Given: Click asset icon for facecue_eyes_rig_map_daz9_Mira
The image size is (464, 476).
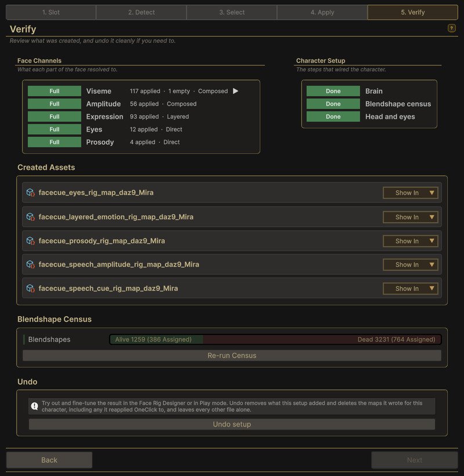Looking at the screenshot, I should (x=30, y=192).
